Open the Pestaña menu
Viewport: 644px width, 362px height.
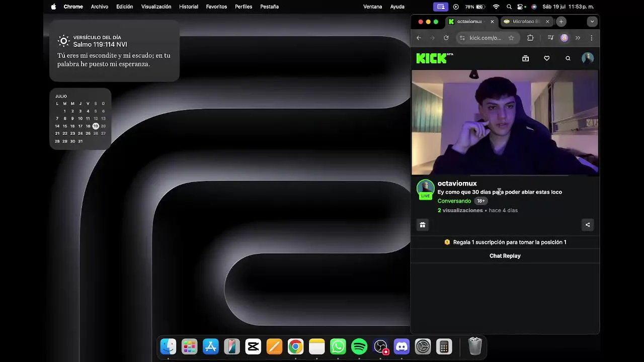pyautogui.click(x=270, y=7)
